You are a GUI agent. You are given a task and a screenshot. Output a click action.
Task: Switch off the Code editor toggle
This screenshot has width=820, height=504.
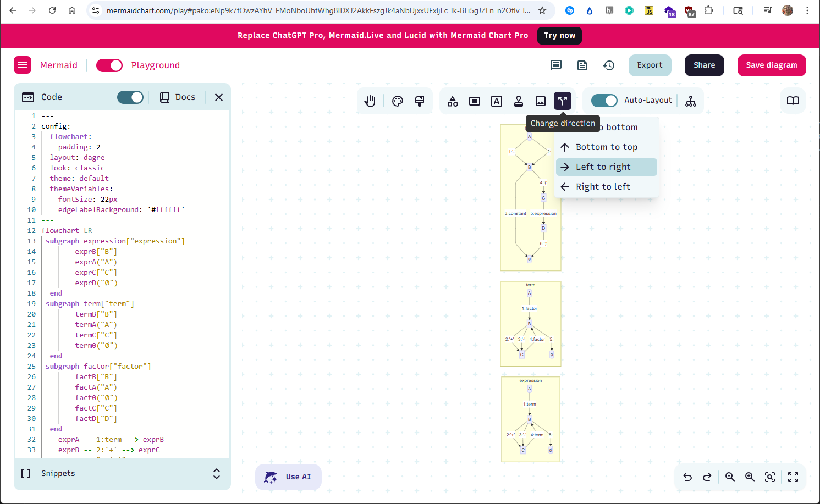(130, 97)
